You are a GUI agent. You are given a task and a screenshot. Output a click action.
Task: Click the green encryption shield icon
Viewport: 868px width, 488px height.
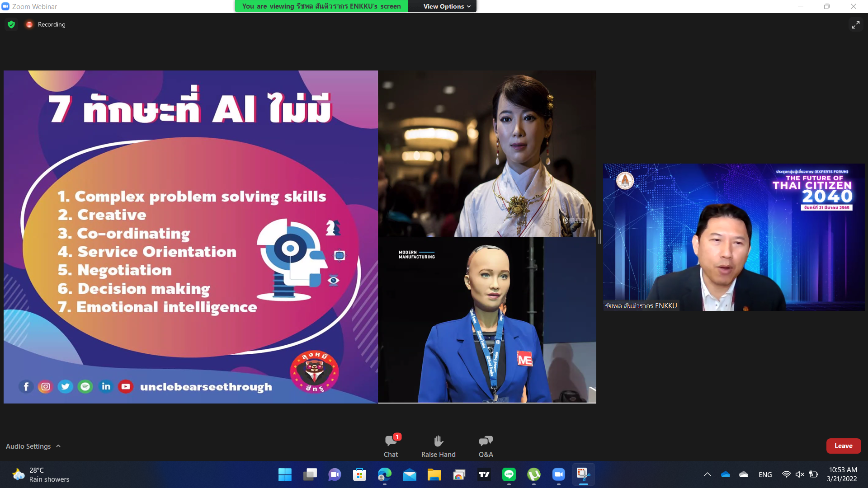[x=11, y=24]
